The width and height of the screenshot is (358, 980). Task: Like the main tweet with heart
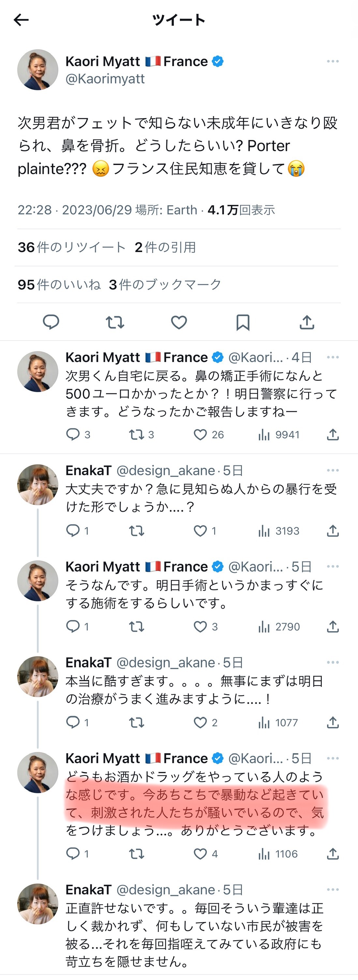point(179,322)
